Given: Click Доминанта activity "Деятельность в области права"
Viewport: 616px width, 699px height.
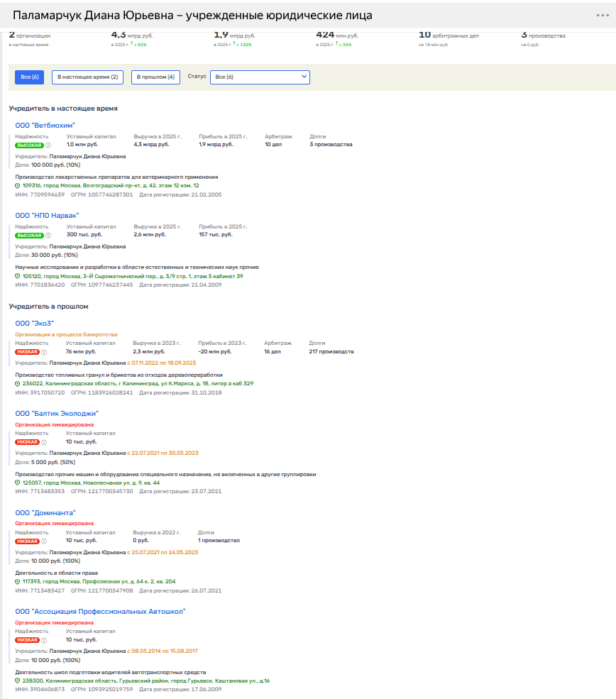Looking at the screenshot, I should pyautogui.click(x=57, y=573).
